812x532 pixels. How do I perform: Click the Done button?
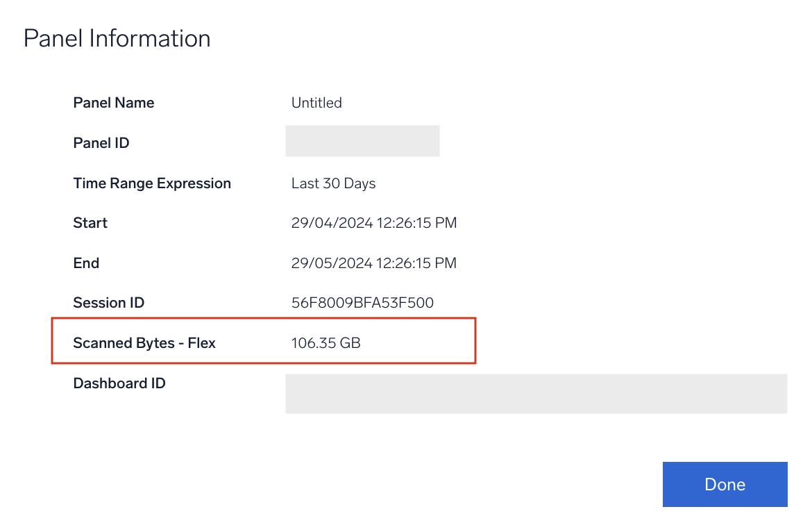point(725,484)
